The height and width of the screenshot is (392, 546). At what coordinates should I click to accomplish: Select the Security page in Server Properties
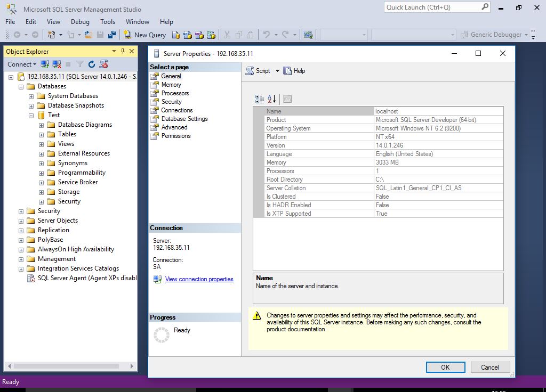click(x=171, y=102)
